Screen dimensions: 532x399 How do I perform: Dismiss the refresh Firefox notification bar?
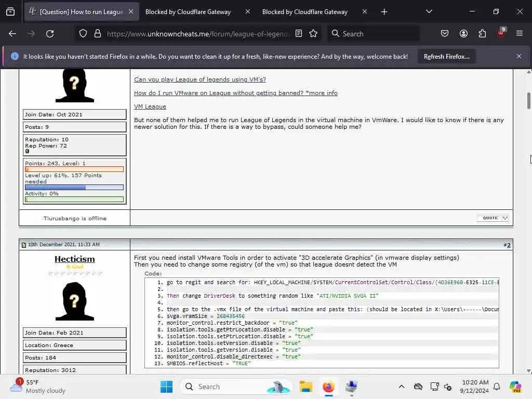coord(519,56)
